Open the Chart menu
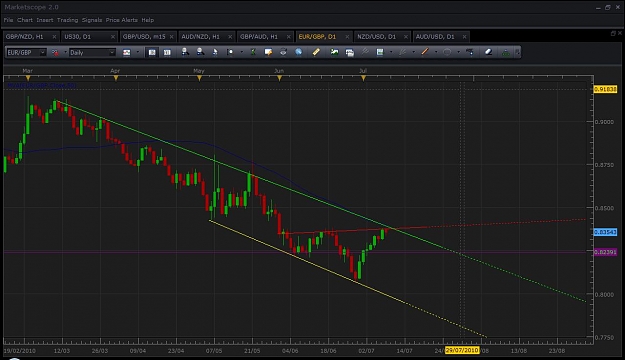The image size is (625, 360). 25,20
